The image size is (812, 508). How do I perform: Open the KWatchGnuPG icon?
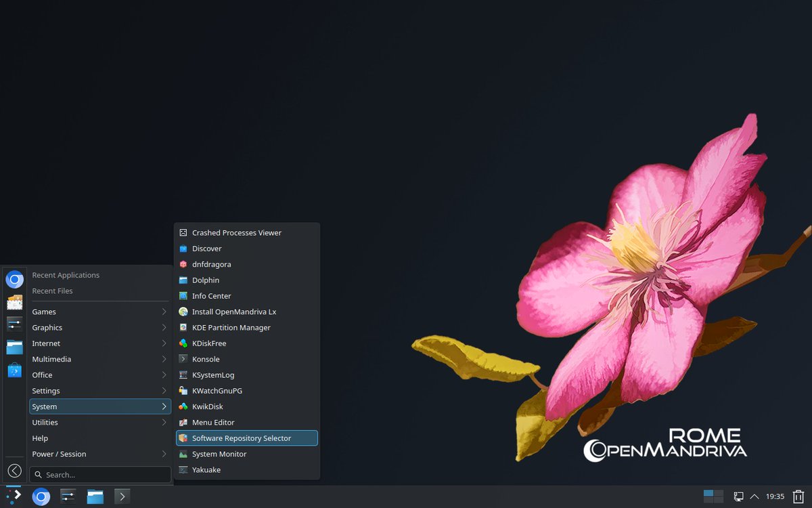(x=183, y=391)
